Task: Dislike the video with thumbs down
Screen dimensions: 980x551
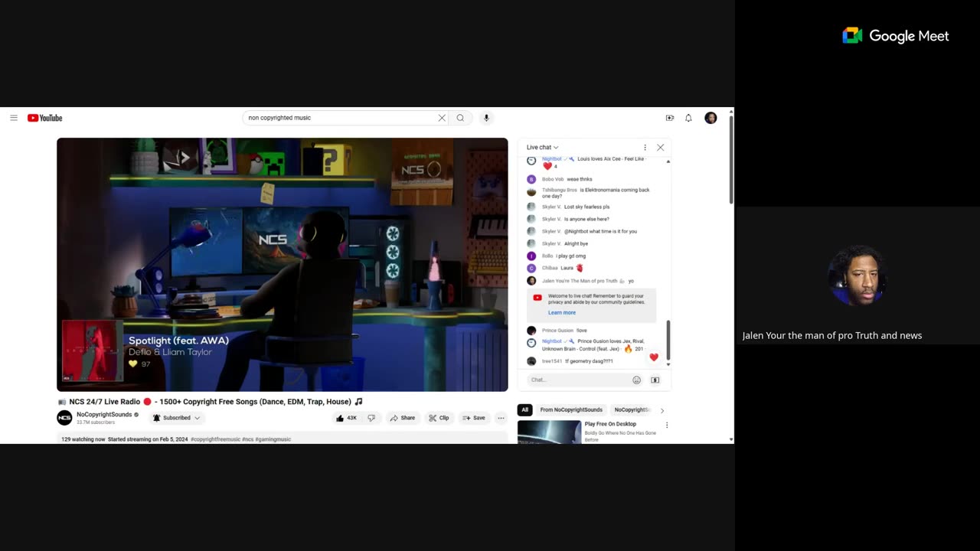Action: click(371, 418)
